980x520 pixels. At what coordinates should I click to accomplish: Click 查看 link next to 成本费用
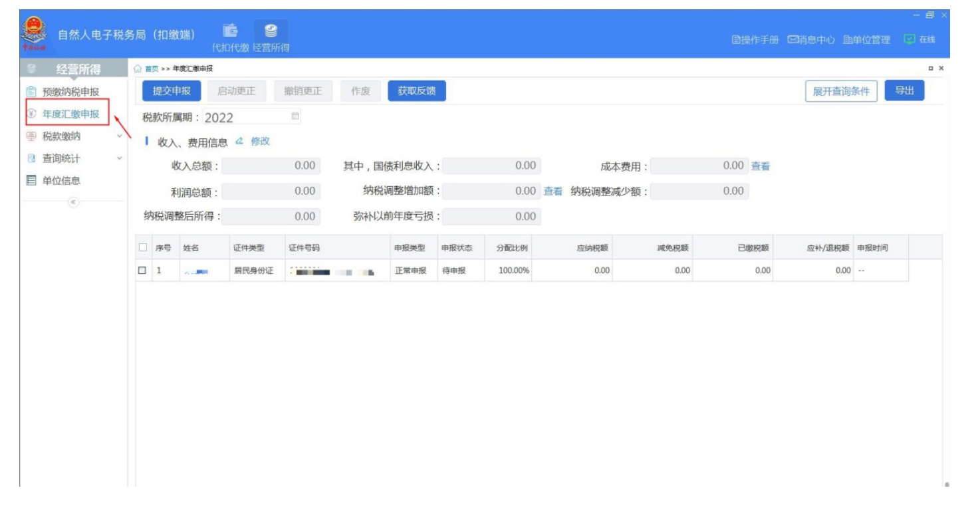click(761, 166)
